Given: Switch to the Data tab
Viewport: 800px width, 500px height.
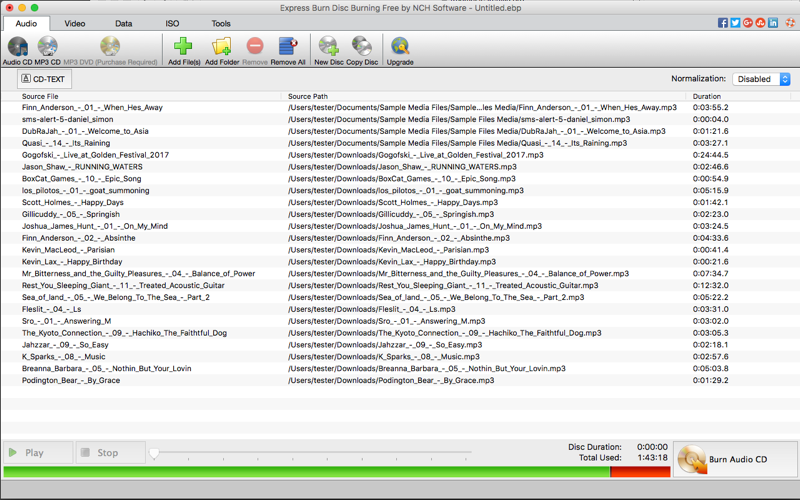Looking at the screenshot, I should point(124,23).
